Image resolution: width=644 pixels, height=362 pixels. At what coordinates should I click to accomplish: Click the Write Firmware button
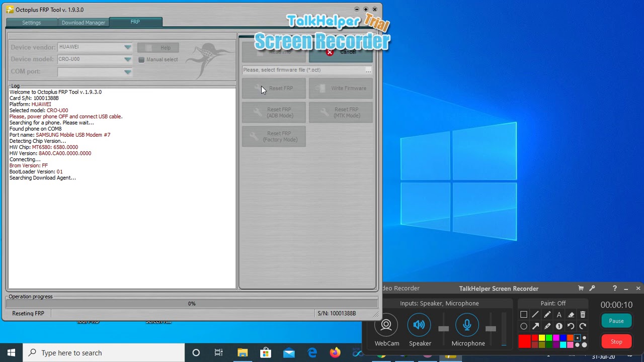pos(341,88)
